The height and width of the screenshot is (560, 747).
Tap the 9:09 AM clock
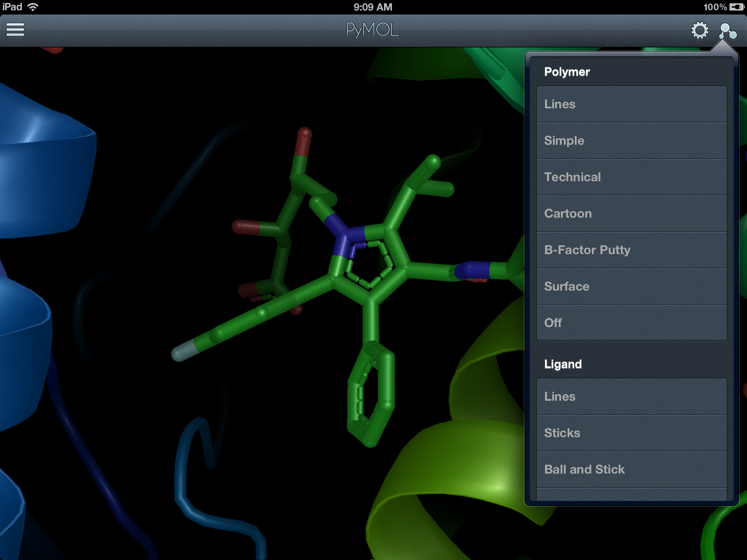pyautogui.click(x=373, y=7)
